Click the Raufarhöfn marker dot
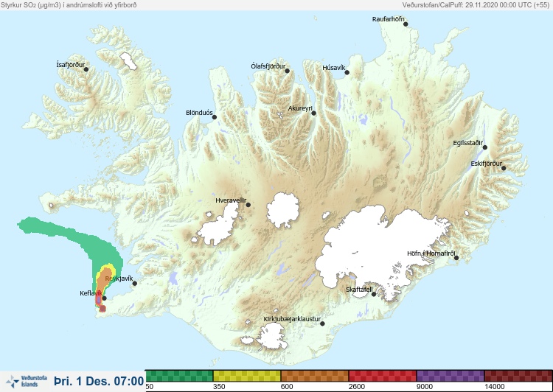553x392 pixels. coord(406,24)
